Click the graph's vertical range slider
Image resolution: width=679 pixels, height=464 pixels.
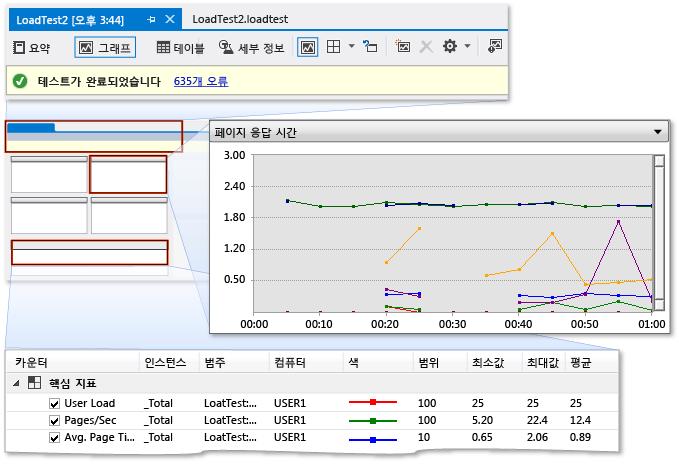point(659,233)
